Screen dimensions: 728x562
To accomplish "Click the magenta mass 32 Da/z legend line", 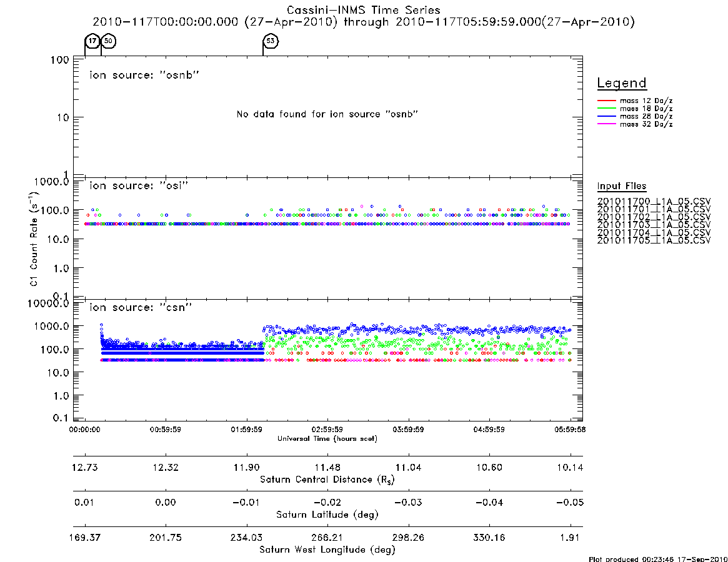I will pos(606,124).
